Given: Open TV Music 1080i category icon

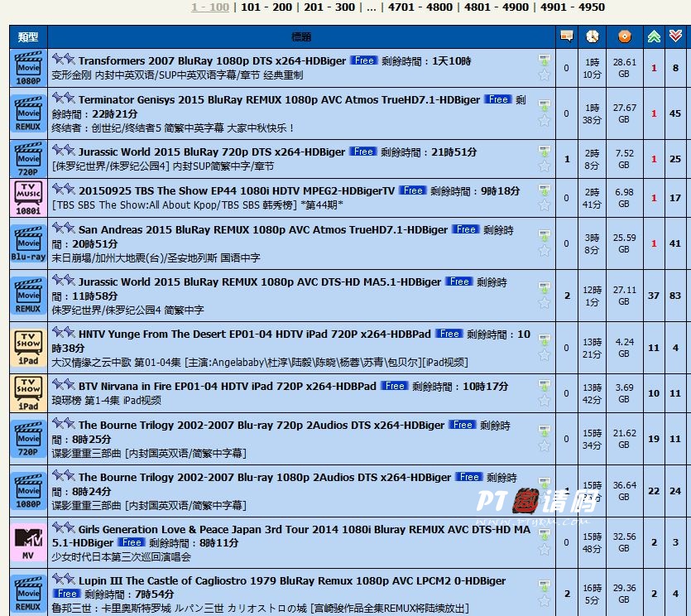Looking at the screenshot, I should click(x=28, y=198).
